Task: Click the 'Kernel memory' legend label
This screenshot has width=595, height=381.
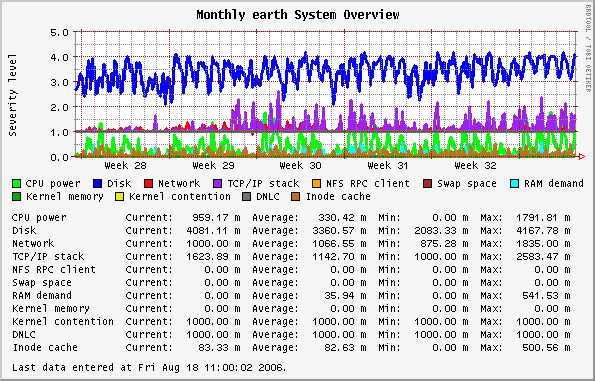Action: pyautogui.click(x=65, y=197)
